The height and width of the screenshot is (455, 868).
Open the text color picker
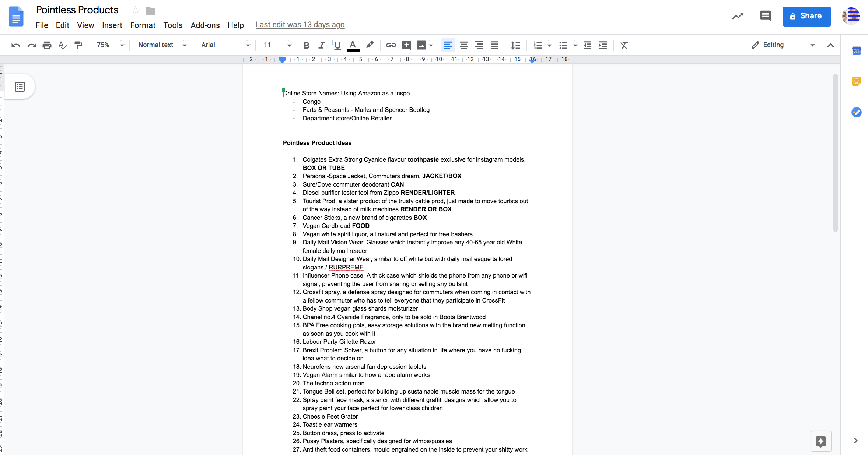(x=353, y=45)
